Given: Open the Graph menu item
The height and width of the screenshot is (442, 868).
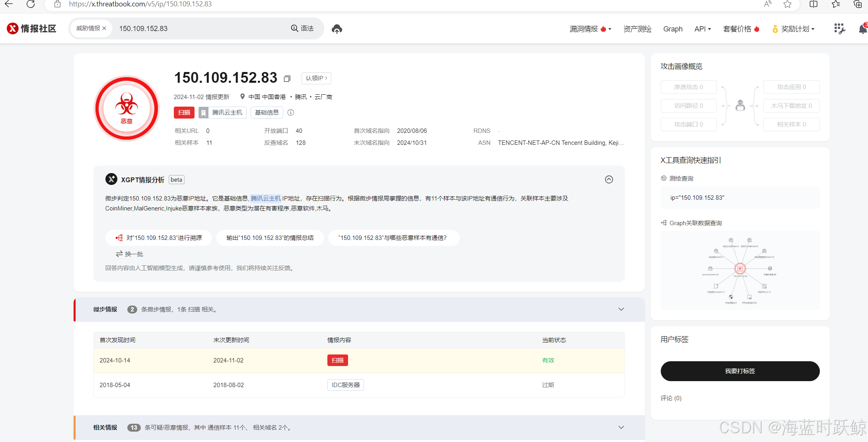Looking at the screenshot, I should [x=673, y=29].
